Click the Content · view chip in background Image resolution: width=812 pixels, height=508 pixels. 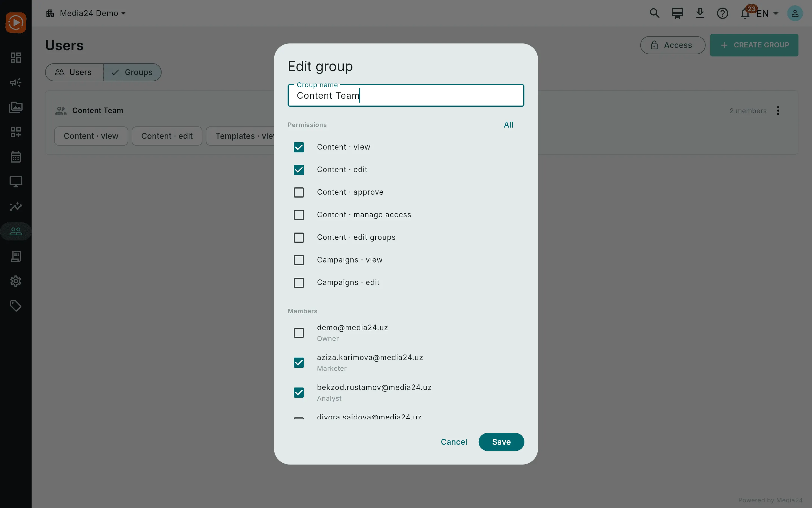point(91,136)
